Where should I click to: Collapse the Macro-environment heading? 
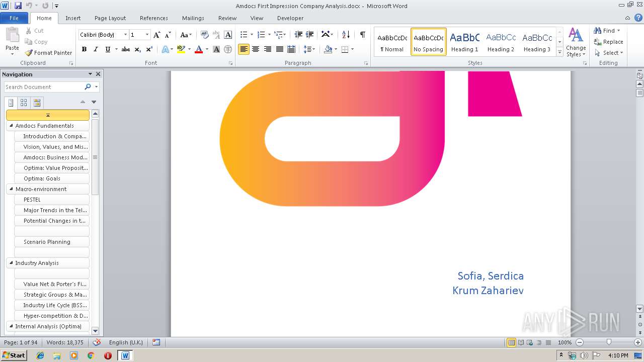(x=11, y=189)
